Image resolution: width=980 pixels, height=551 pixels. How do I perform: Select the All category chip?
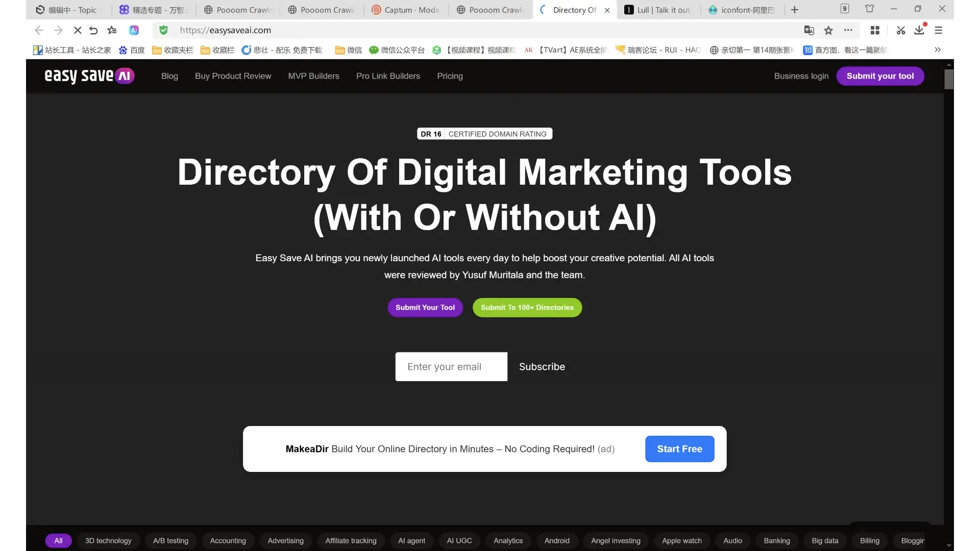(59, 541)
